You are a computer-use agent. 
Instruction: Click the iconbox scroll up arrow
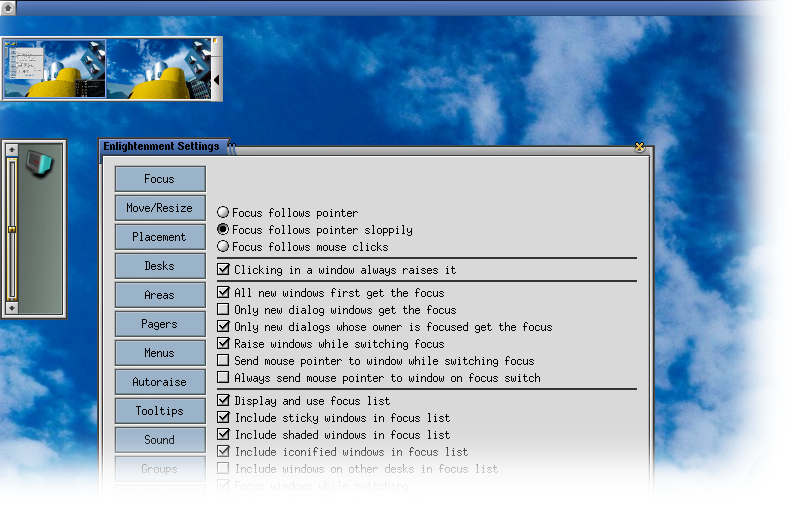pos(12,149)
